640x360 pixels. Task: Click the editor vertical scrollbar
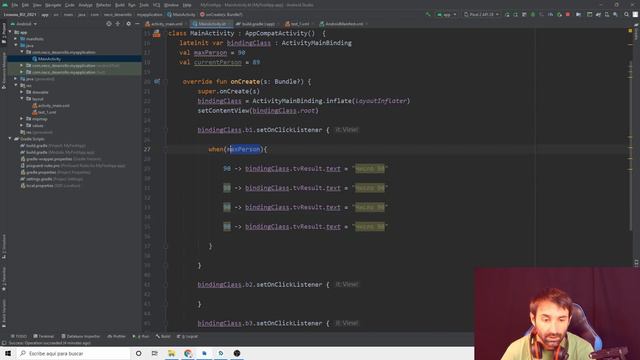click(x=631, y=145)
